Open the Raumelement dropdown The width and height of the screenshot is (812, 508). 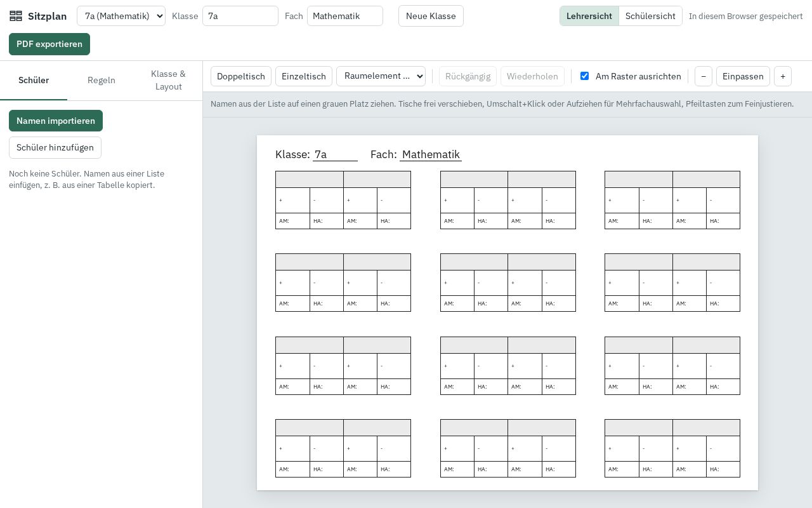pyautogui.click(x=381, y=76)
